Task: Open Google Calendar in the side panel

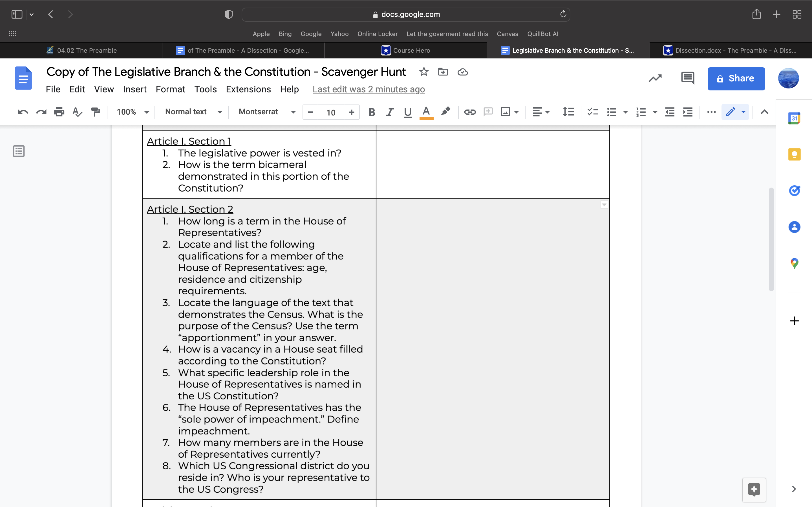Action: (x=795, y=118)
